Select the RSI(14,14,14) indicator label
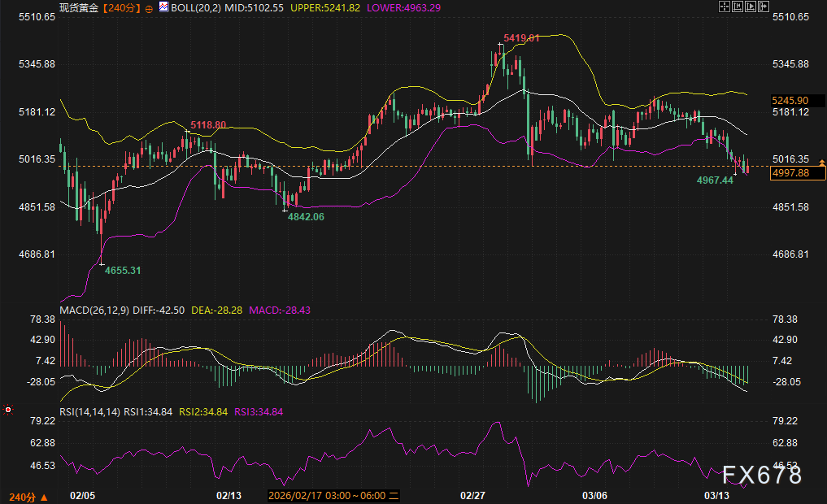Viewport: 827px width, 504px height. pyautogui.click(x=90, y=412)
